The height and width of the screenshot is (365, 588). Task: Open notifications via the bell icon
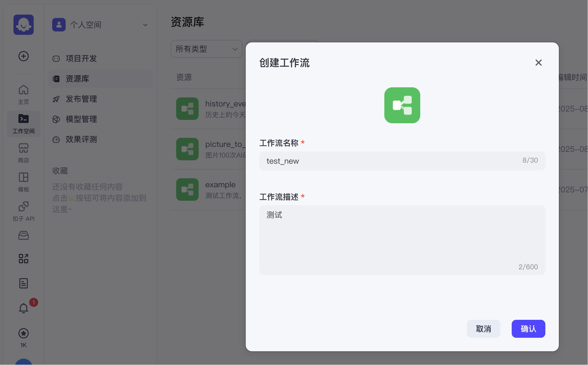click(23, 307)
